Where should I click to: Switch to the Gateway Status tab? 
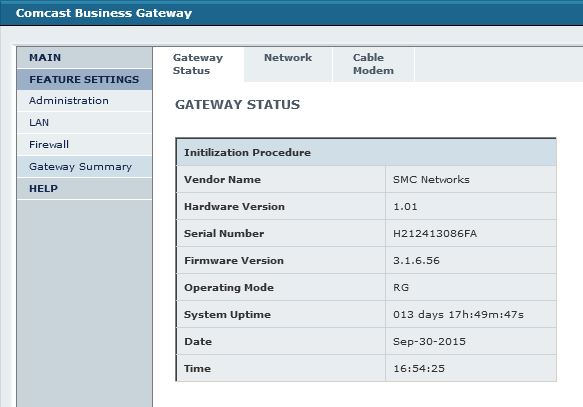point(198,64)
